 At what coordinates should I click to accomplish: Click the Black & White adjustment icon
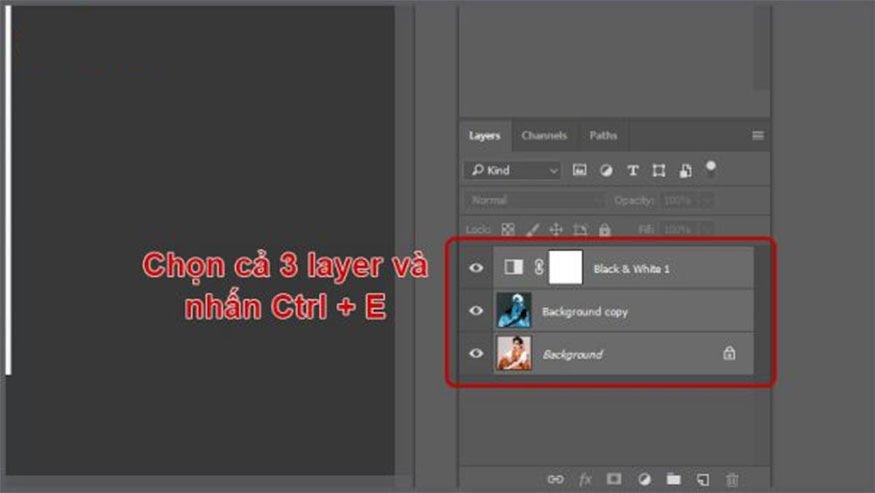click(513, 267)
